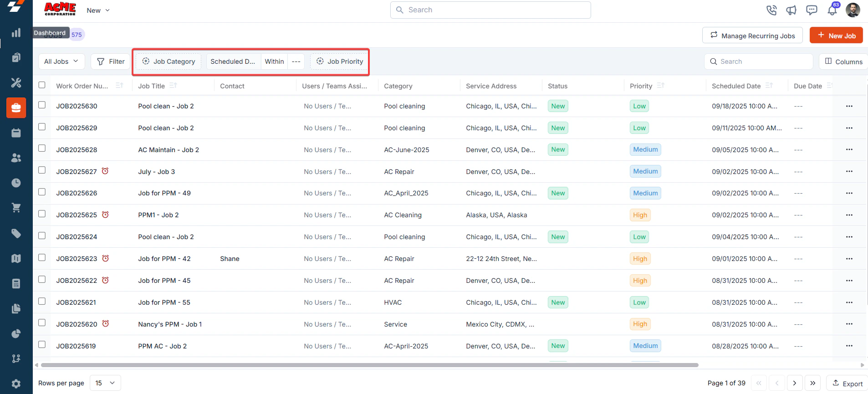Open the clipboard checklist sidebar icon

(x=16, y=57)
